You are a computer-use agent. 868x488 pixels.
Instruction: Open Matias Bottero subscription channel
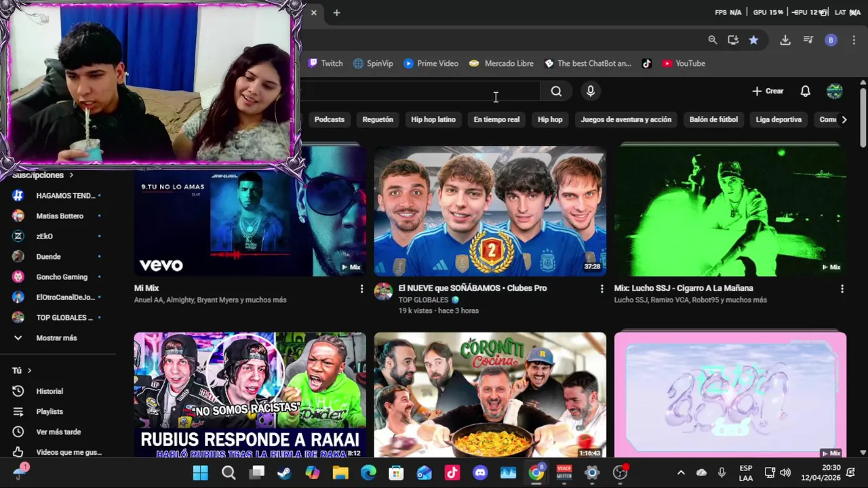point(58,216)
